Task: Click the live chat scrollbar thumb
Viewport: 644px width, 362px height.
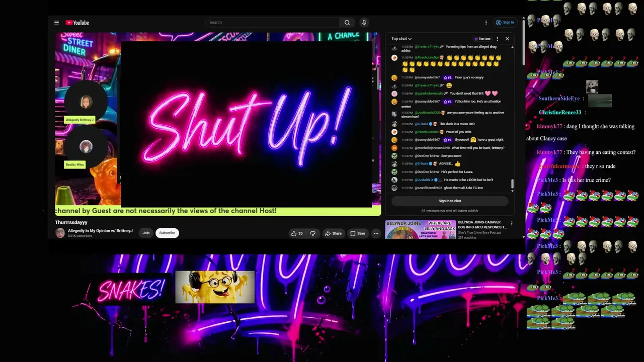Action: coord(513,185)
